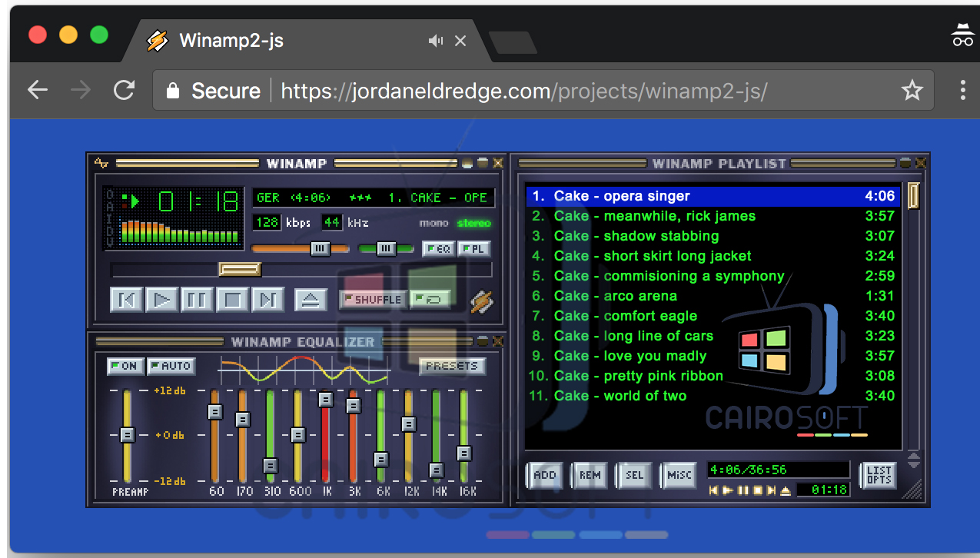Click the playlist mini previous-track control
The height and width of the screenshot is (558, 980).
pyautogui.click(x=714, y=490)
